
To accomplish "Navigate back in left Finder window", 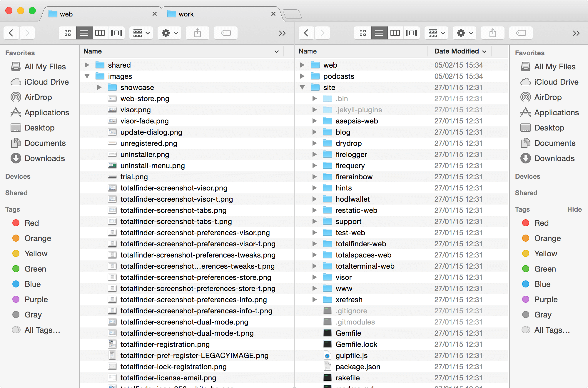I will tap(11, 32).
